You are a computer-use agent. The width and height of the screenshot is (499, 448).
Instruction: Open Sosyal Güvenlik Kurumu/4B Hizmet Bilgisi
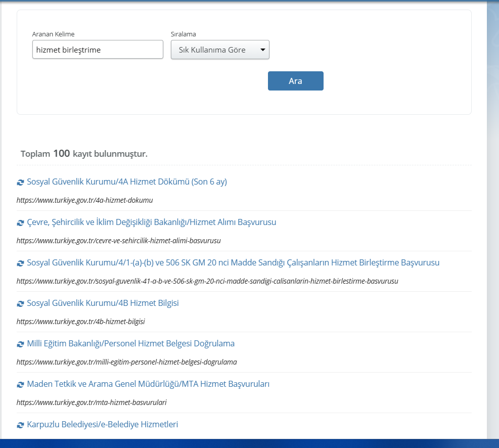(103, 303)
